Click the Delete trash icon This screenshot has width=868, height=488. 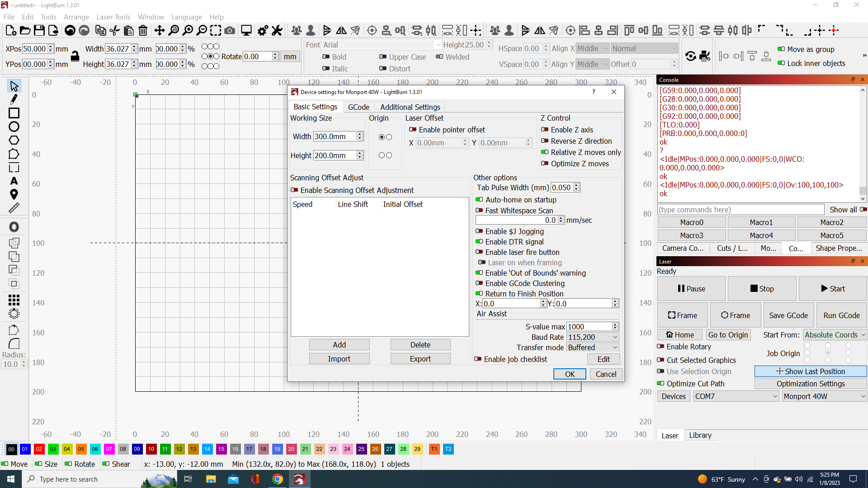pyautogui.click(x=143, y=30)
